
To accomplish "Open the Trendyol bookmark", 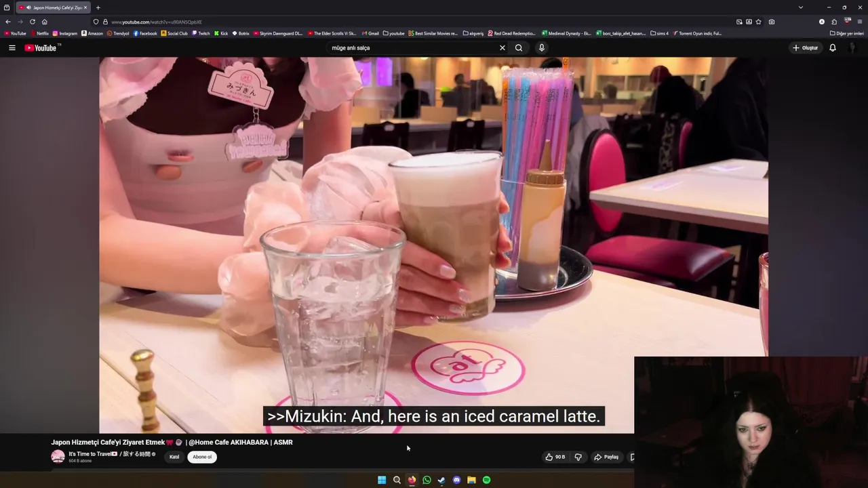I will 118,33.
